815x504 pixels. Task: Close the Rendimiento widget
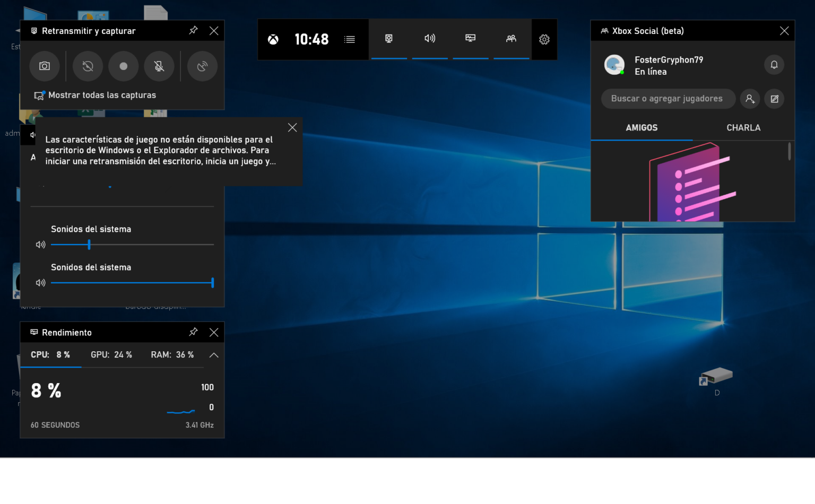pyautogui.click(x=214, y=332)
